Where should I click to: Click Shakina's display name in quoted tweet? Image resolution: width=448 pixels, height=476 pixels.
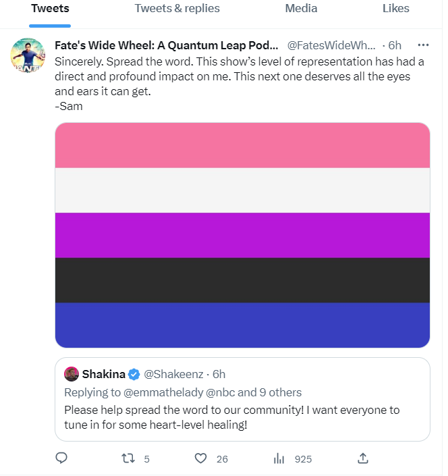point(104,374)
